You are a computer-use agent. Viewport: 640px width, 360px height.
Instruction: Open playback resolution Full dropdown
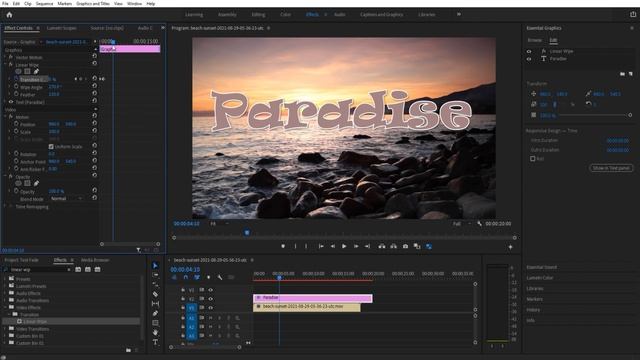(462, 224)
